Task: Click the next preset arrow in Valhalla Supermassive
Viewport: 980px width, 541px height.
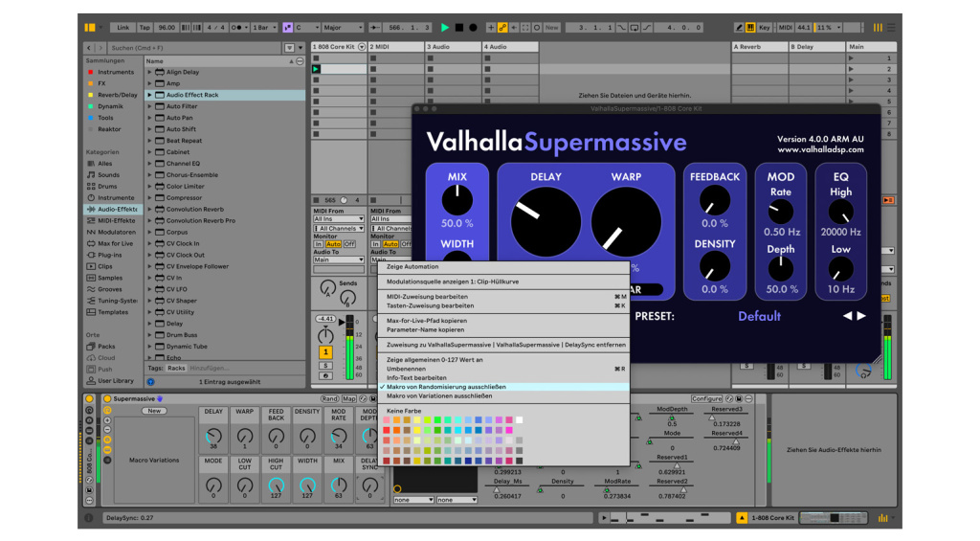Action: point(861,316)
